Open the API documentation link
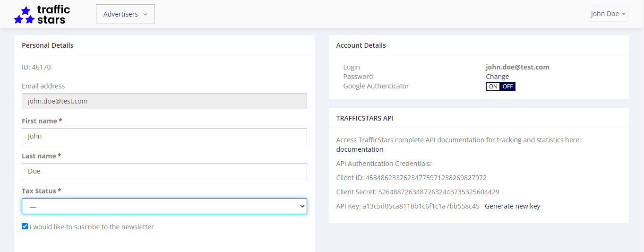This screenshot has width=644, height=252. coord(360,149)
